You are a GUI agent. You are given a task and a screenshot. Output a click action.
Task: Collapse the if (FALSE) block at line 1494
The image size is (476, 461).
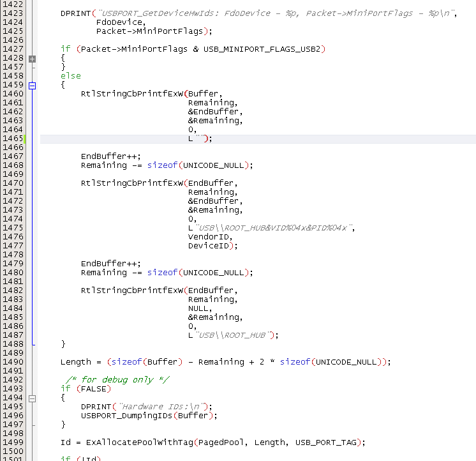(x=32, y=398)
